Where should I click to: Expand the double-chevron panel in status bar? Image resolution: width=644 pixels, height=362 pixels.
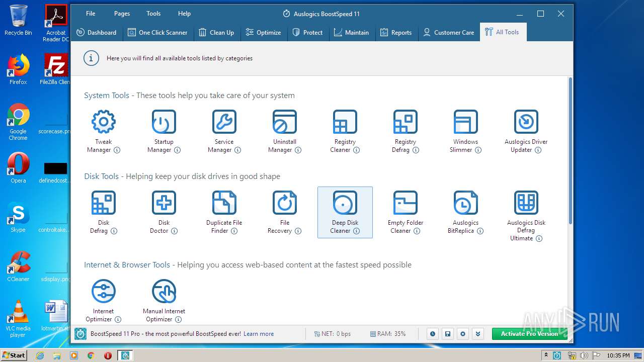(478, 334)
